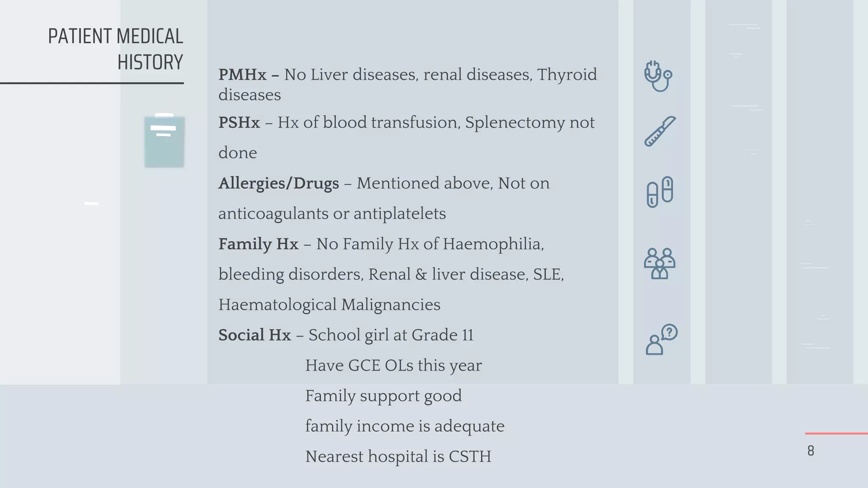Click the family group icon
868x488 pixels.
[x=659, y=263]
